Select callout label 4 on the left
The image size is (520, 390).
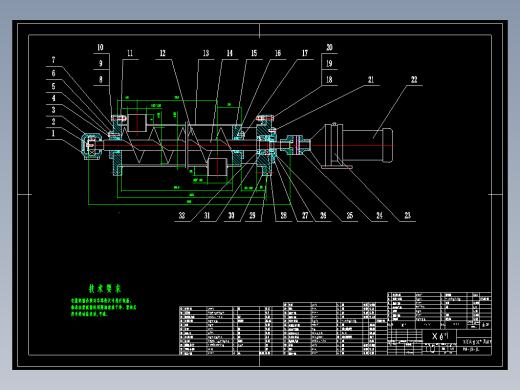[53, 98]
